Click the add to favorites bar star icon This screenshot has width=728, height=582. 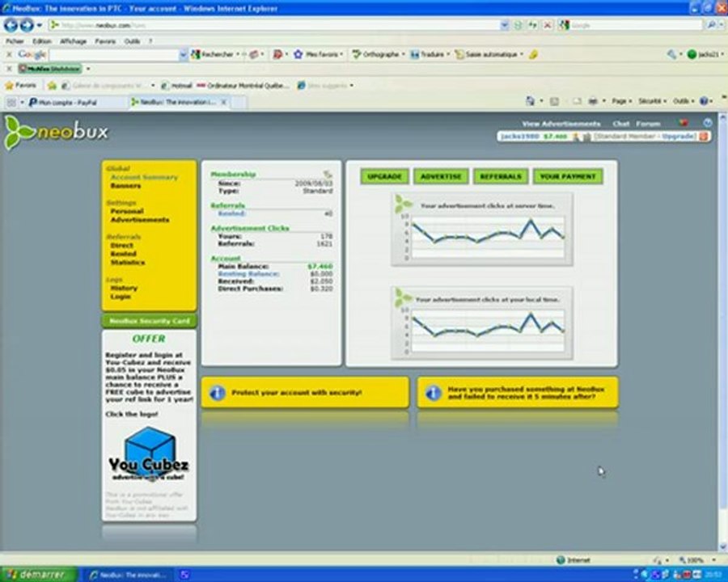pos(52,86)
